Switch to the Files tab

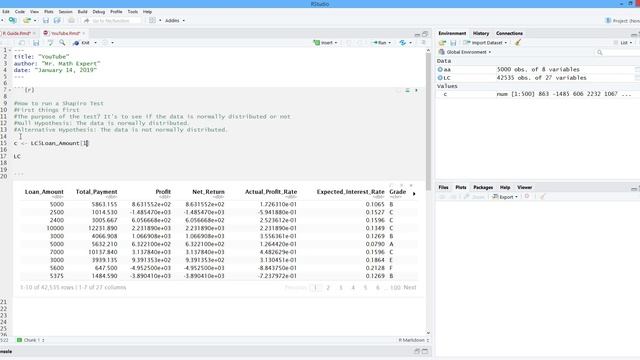point(443,187)
